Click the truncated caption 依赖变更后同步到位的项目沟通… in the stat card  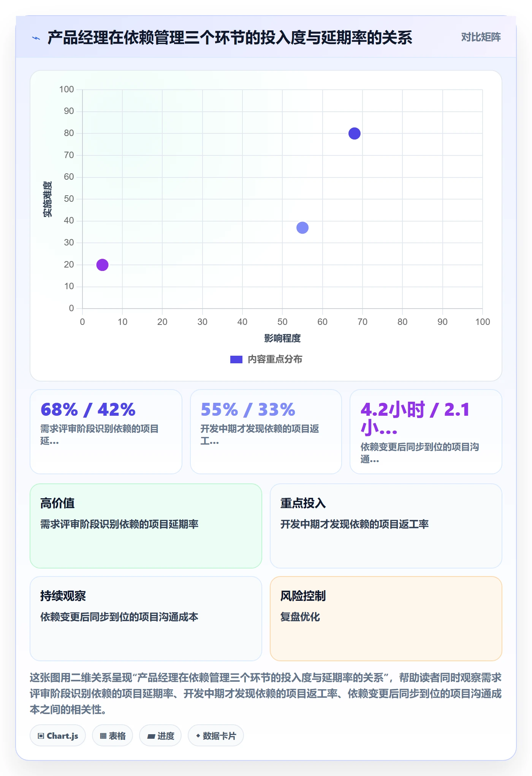coord(420,453)
